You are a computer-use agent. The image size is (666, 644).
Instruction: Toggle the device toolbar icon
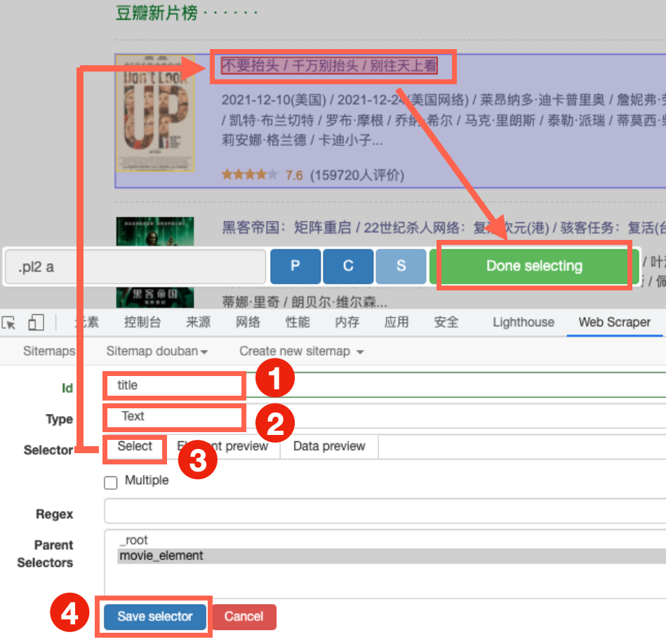point(36,323)
